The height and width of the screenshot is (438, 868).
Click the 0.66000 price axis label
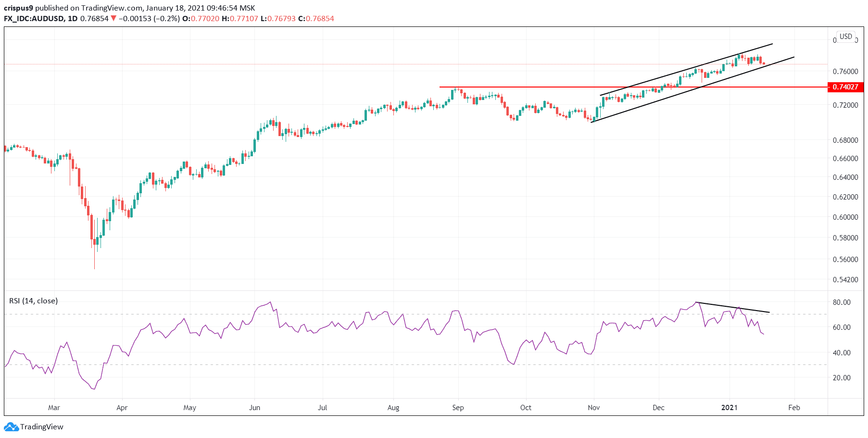coord(845,159)
